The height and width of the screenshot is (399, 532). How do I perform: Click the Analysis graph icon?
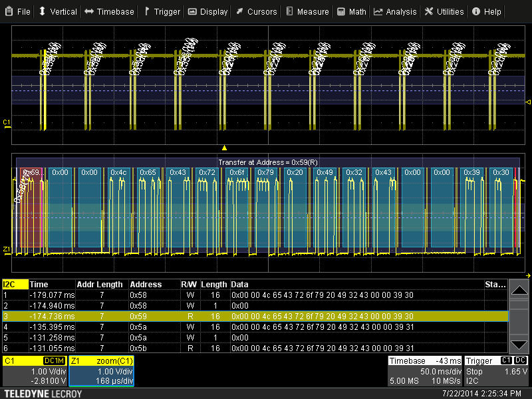[x=378, y=11]
